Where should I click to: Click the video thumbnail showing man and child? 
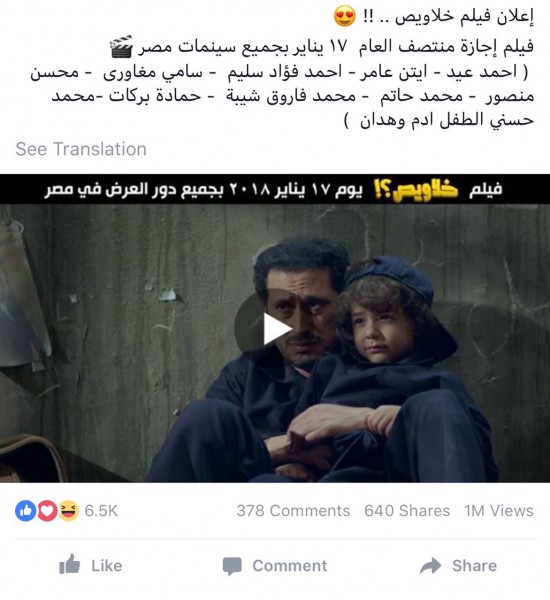tap(275, 343)
